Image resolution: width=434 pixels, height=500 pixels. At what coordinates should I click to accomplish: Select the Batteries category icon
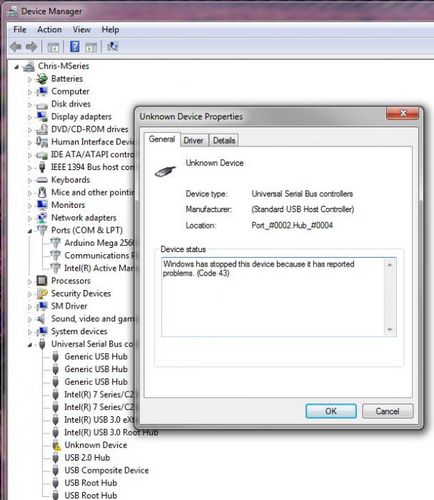coord(42,79)
